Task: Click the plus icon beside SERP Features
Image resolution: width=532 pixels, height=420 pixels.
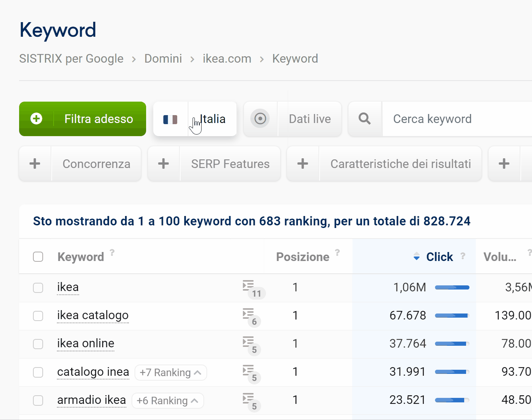Action: coord(163,164)
